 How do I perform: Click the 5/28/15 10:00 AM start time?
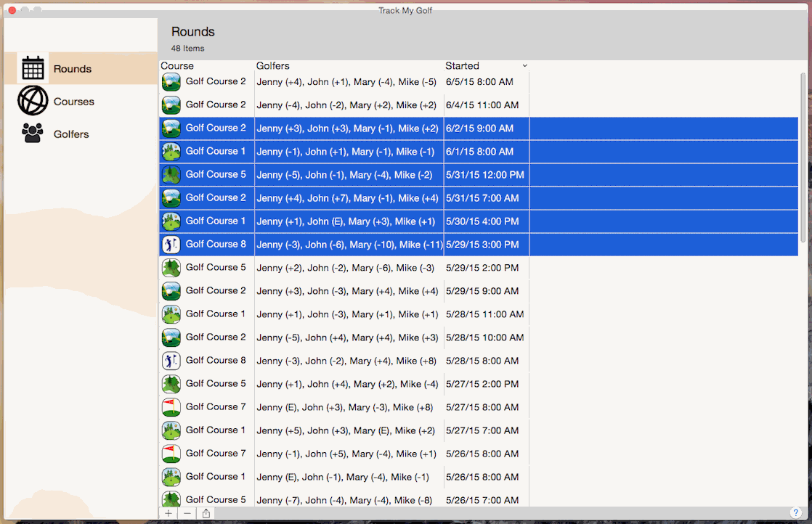pos(484,337)
